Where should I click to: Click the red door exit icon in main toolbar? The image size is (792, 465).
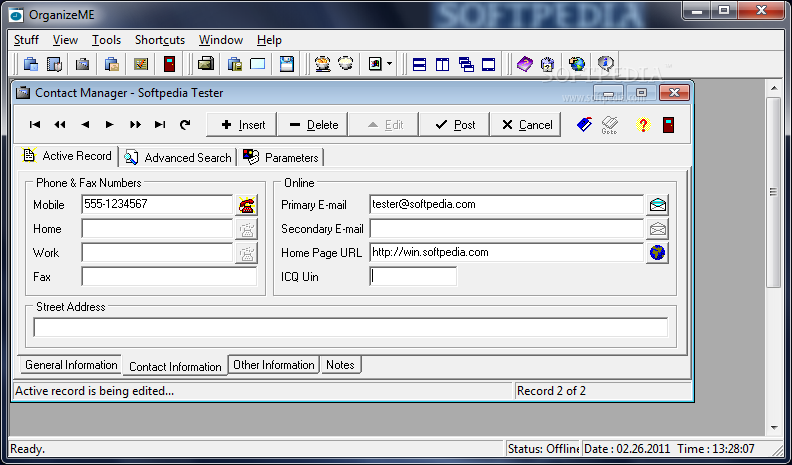pos(169,64)
